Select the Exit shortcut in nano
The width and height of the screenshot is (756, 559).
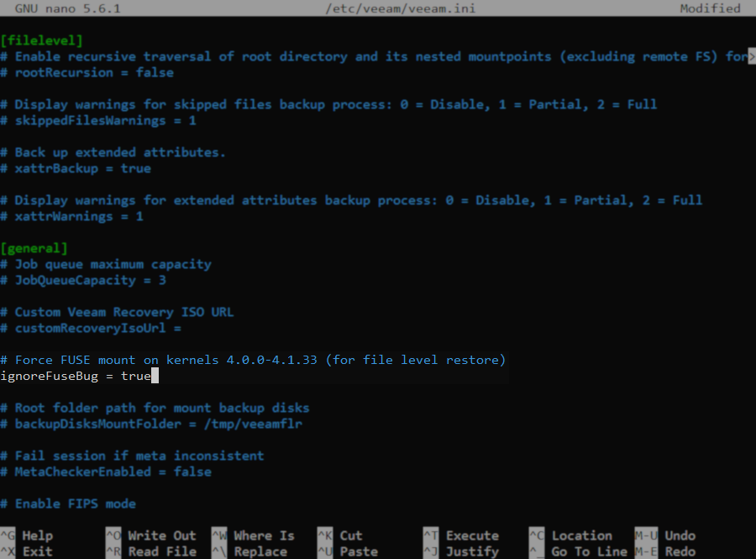(27, 551)
